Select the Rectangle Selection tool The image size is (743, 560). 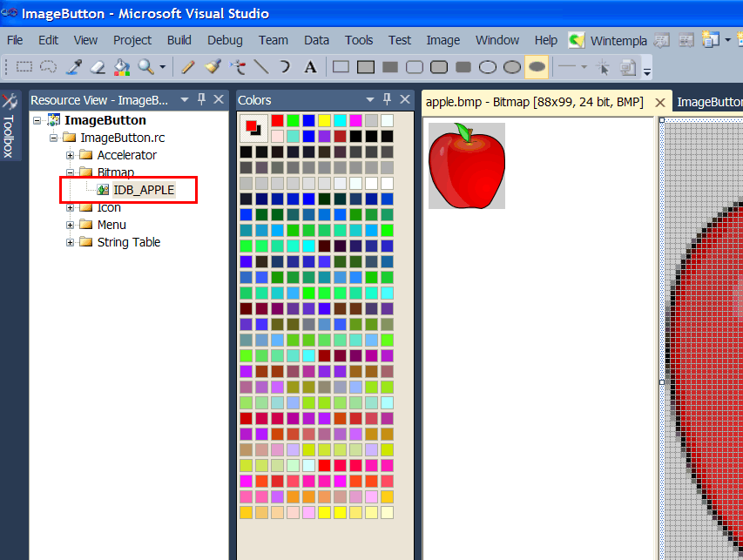[x=24, y=67]
